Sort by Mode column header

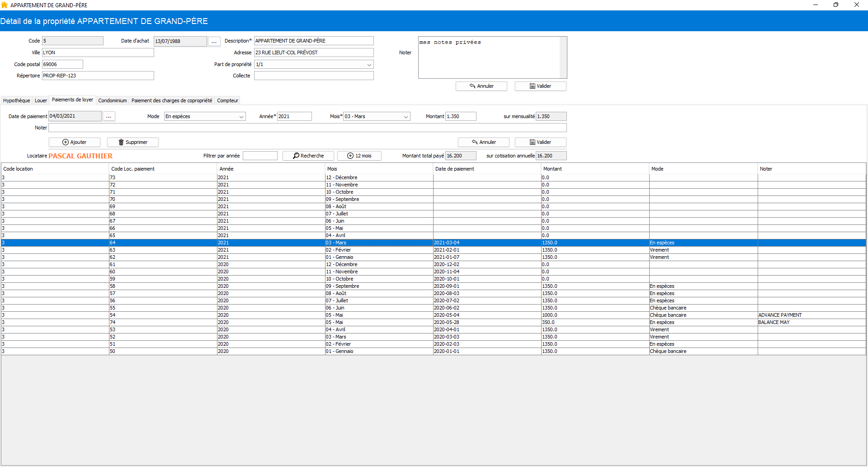[x=703, y=169]
